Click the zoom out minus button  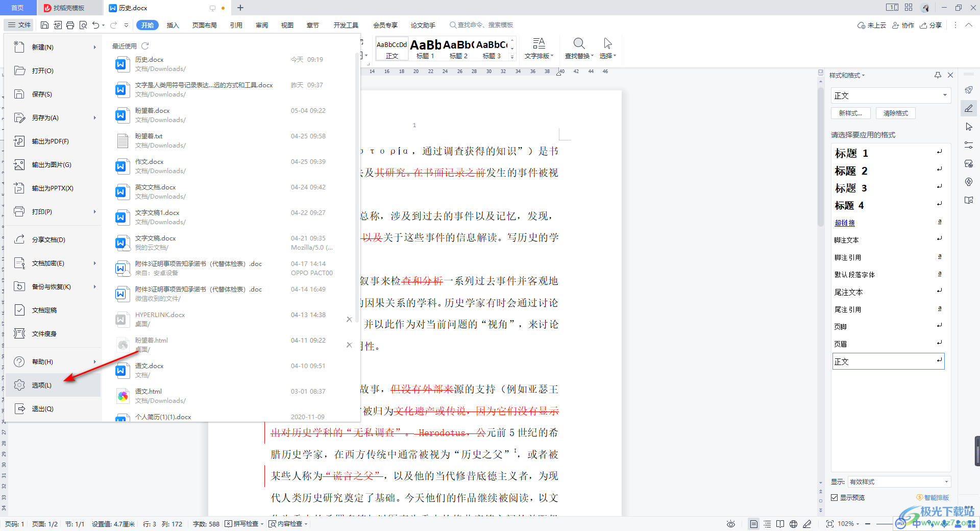pos(867,524)
